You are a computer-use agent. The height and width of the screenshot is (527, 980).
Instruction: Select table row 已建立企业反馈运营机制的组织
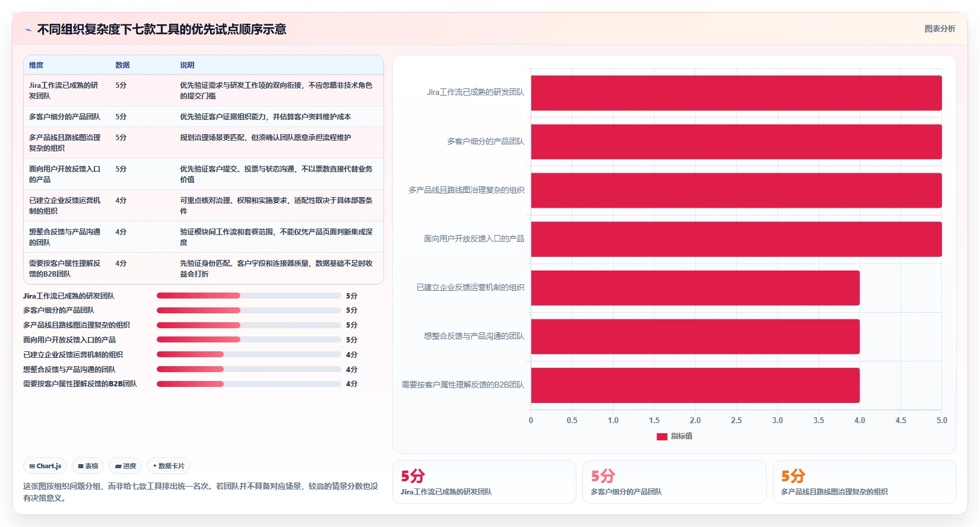tap(204, 205)
